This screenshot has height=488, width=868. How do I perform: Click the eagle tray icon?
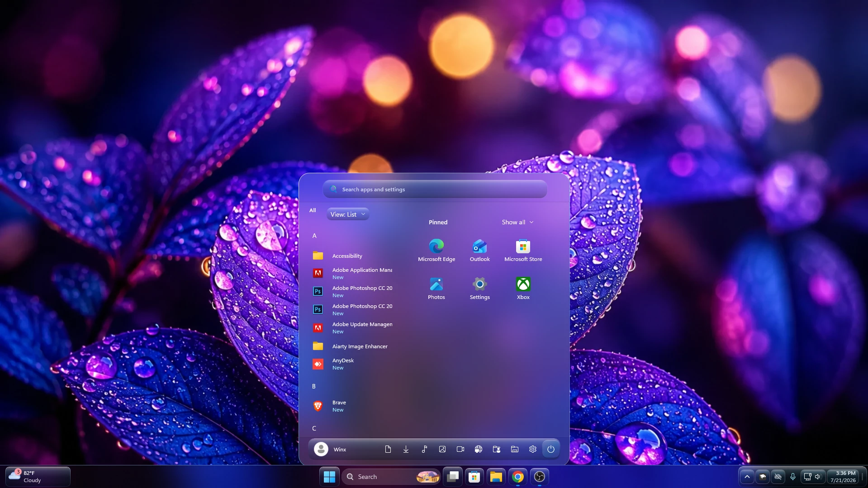763,477
